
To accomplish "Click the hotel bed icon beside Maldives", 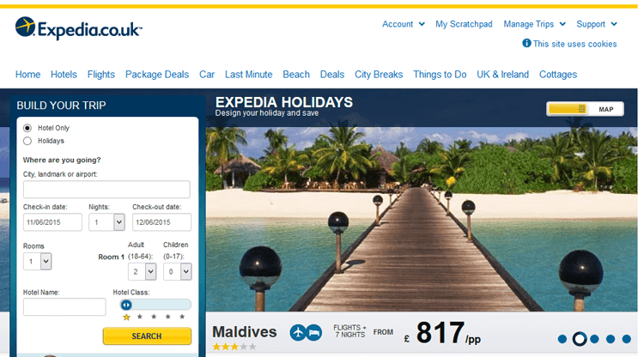I will 313,332.
